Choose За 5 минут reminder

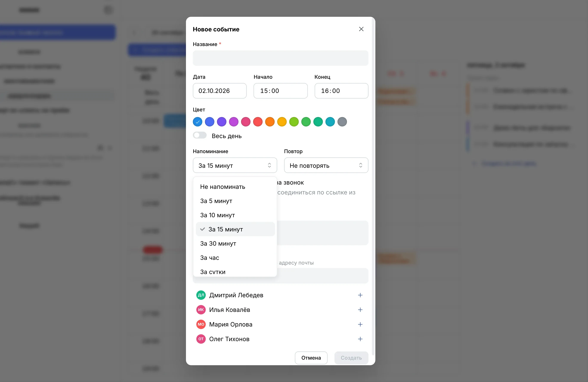pyautogui.click(x=235, y=201)
